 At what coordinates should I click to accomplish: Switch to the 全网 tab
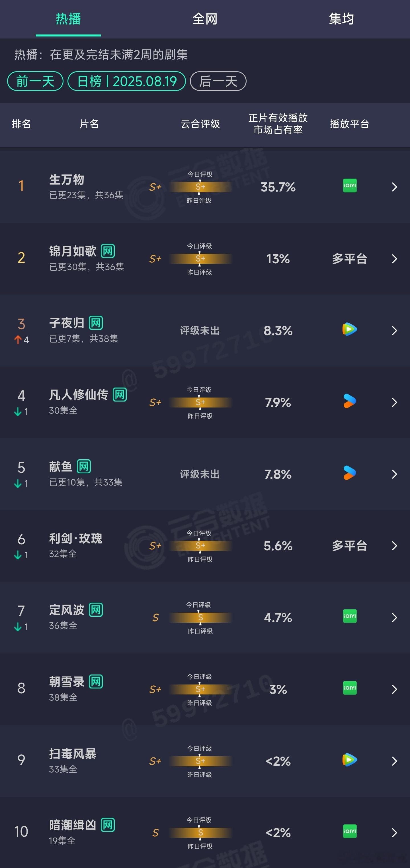205,19
